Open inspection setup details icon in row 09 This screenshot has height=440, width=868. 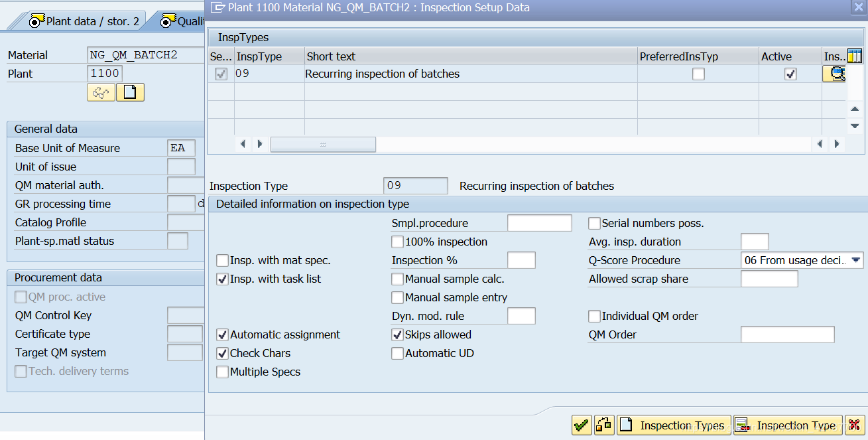coord(836,74)
